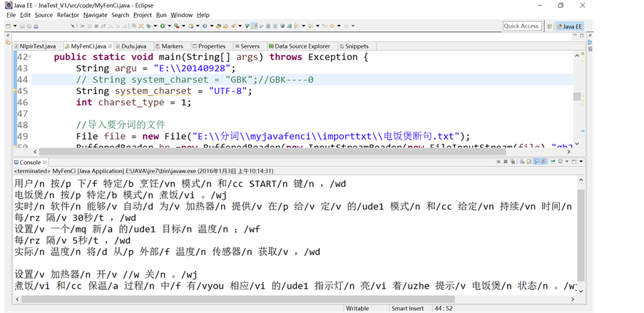This screenshot has width=644, height=313.
Task: Open Display Selected Console dropdown arrow
Action: (x=568, y=162)
